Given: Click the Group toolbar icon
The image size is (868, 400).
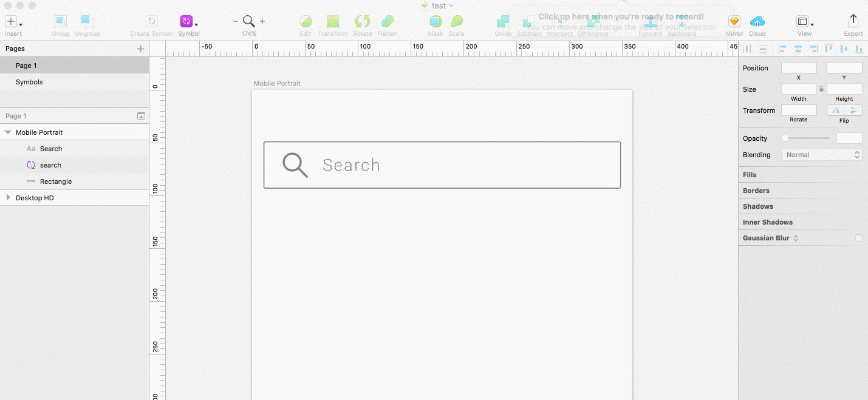Looking at the screenshot, I should [60, 22].
